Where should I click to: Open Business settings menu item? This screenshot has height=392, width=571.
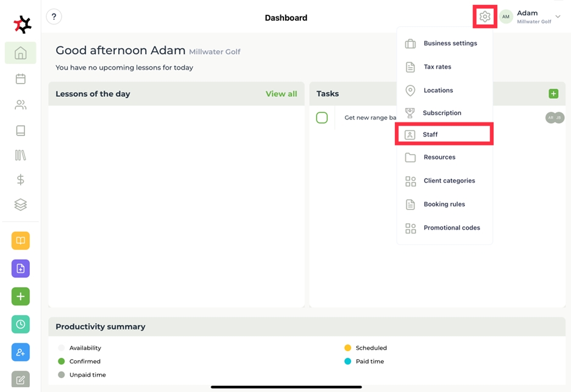(x=450, y=43)
